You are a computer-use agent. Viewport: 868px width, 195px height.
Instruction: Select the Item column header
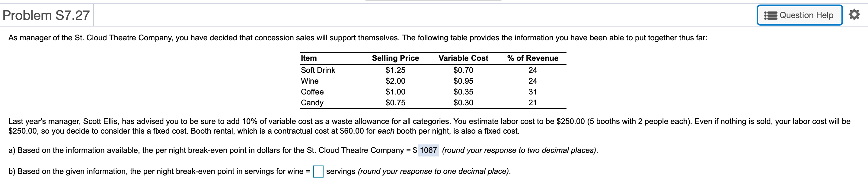coord(309,58)
